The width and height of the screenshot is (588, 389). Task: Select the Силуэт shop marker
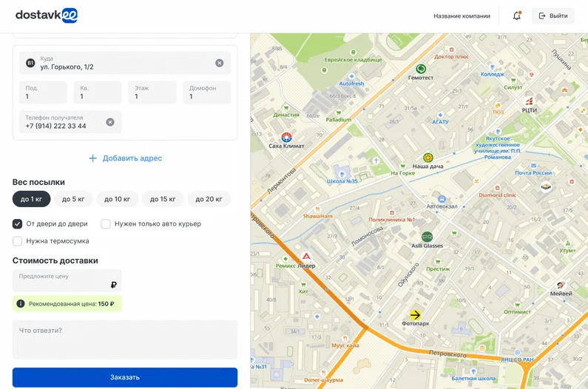(x=513, y=81)
